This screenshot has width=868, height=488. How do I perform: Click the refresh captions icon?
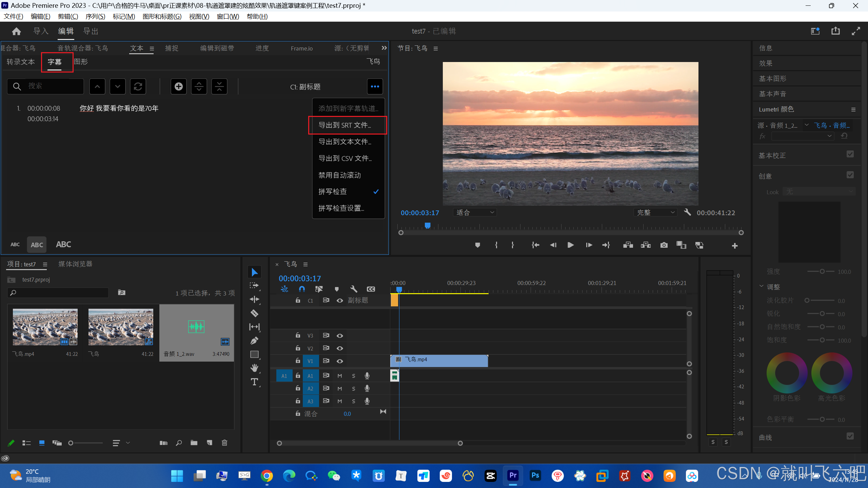(138, 87)
